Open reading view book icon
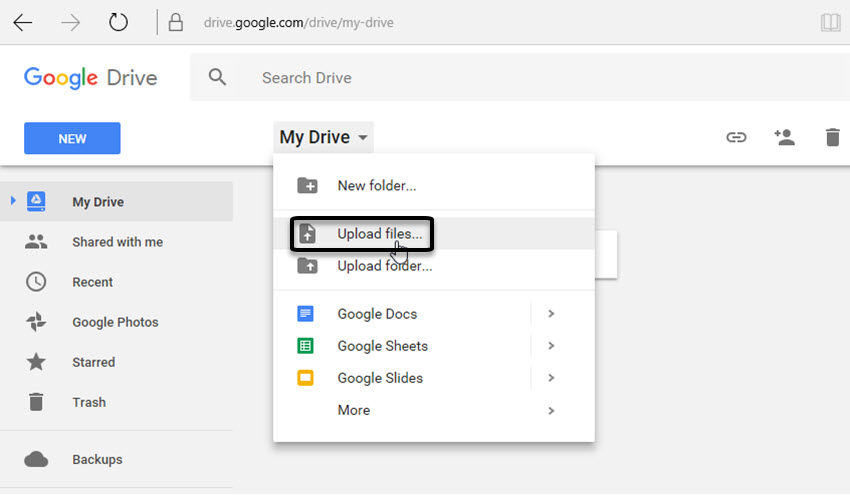 coord(830,22)
